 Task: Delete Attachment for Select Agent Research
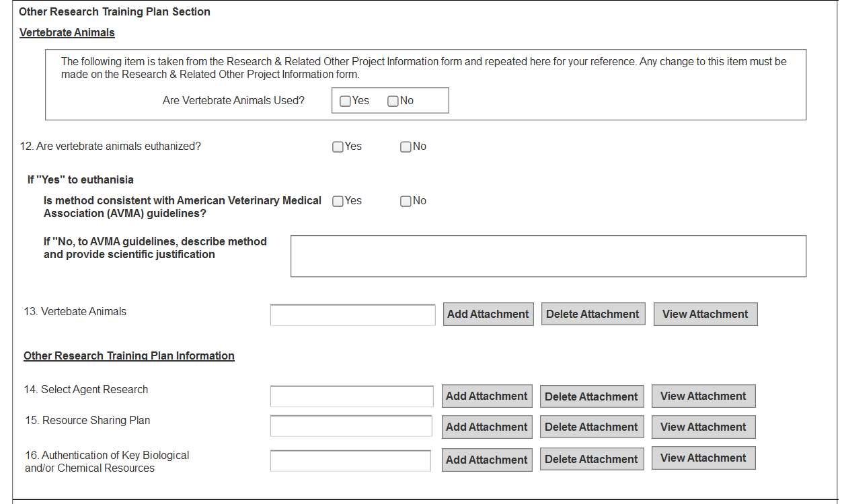pos(591,396)
